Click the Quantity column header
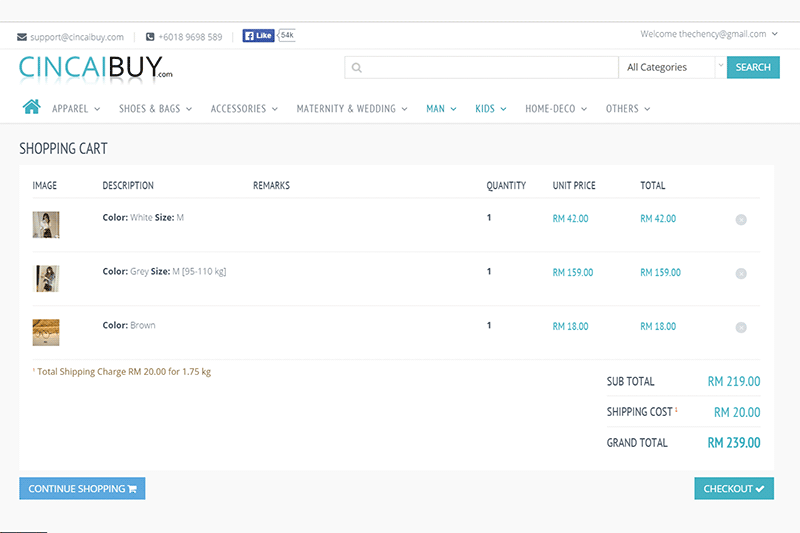Viewport: 800px width, 533px height. (x=506, y=186)
